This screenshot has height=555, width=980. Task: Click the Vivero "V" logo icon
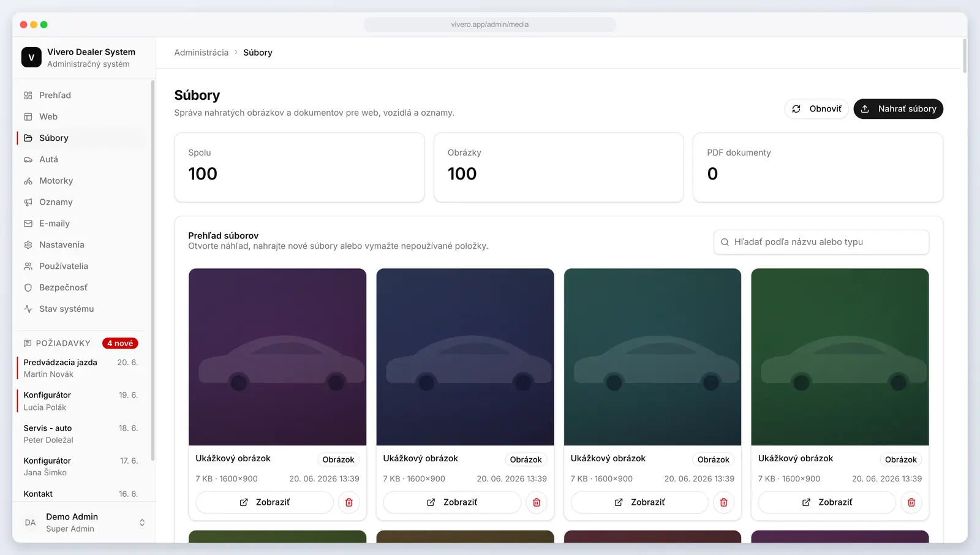[x=31, y=58]
